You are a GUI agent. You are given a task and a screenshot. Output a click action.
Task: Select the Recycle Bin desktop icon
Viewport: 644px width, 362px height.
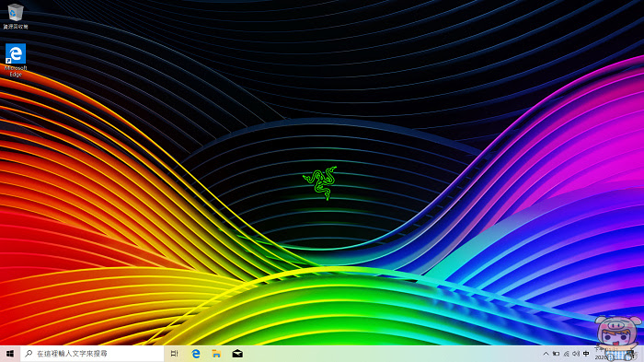click(16, 12)
